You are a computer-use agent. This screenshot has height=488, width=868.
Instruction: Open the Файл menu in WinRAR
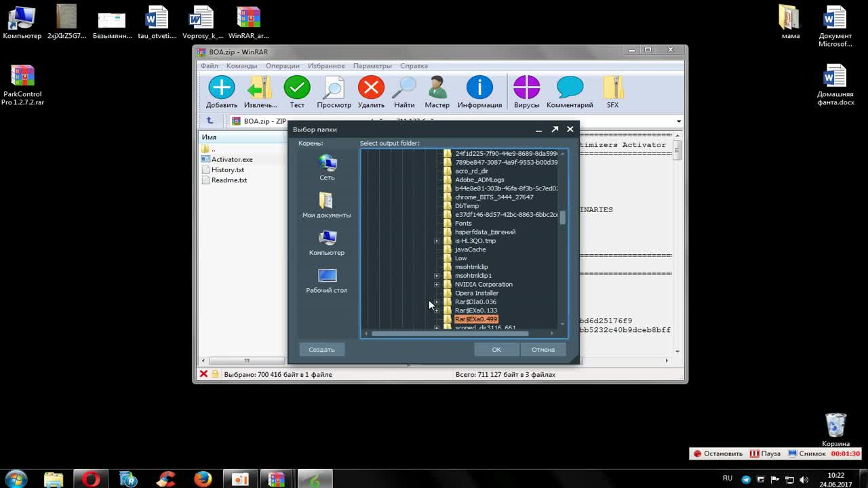pyautogui.click(x=209, y=66)
